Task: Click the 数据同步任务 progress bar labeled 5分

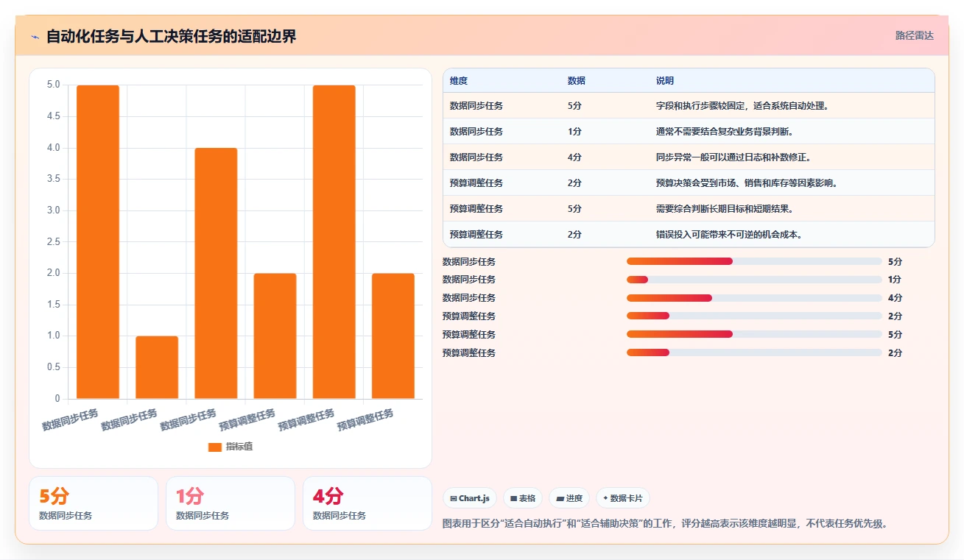Action: (754, 261)
